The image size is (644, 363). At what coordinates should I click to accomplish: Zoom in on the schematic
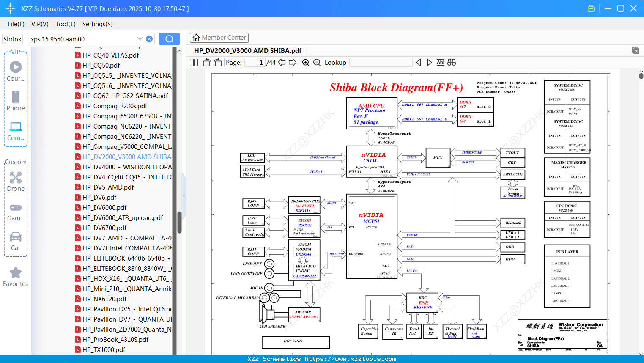[306, 62]
